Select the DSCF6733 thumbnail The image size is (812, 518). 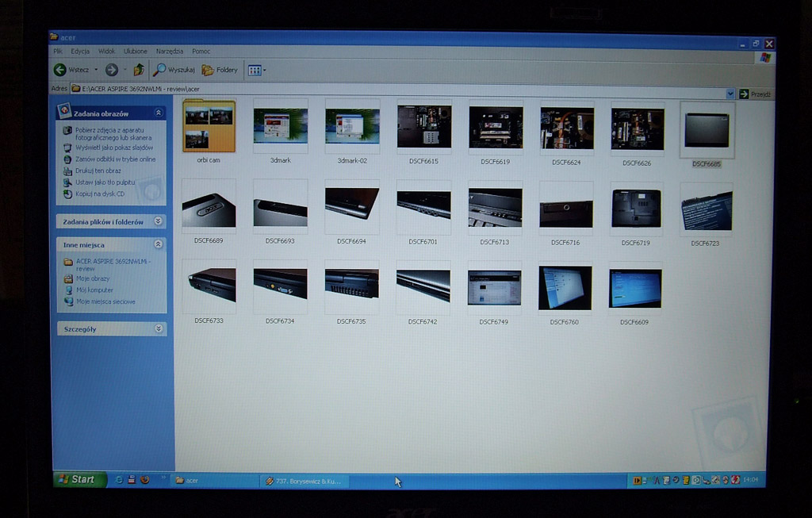pos(209,286)
